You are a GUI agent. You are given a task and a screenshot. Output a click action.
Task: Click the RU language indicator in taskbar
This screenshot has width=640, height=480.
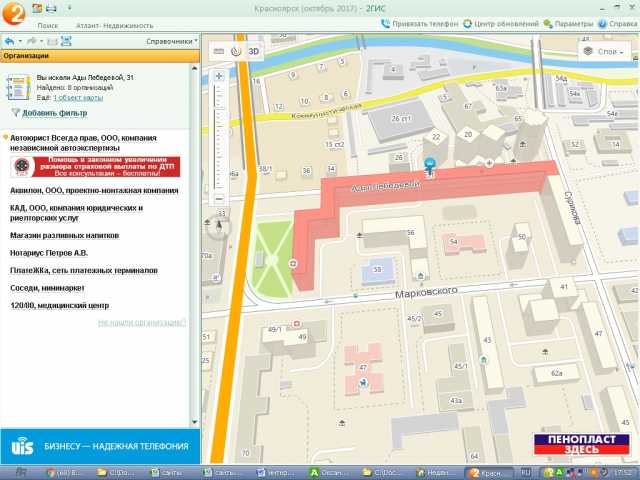525,472
